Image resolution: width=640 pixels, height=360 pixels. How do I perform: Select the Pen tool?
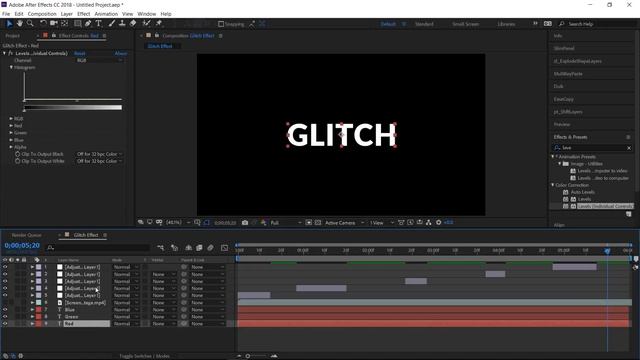(88, 24)
